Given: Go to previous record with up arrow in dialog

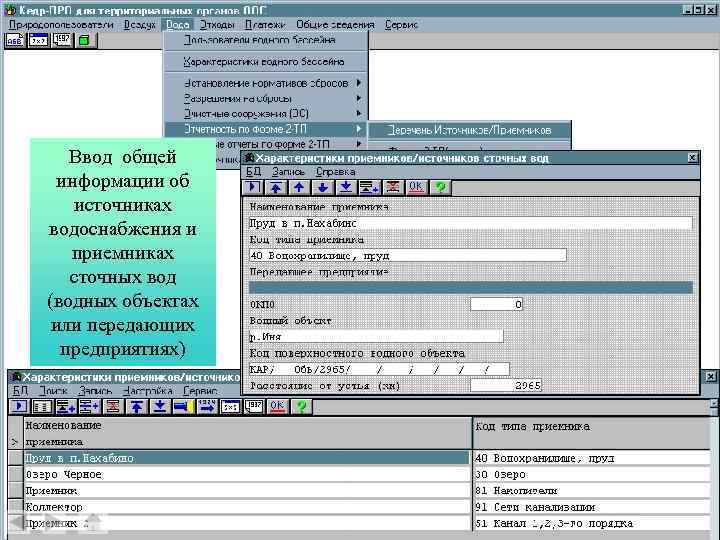Looking at the screenshot, I should [x=299, y=187].
